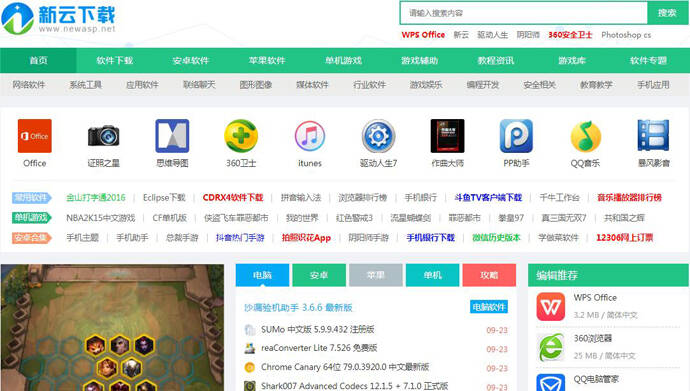Open the 360卫士 icon
Screen dimensions: 690x391
241,136
